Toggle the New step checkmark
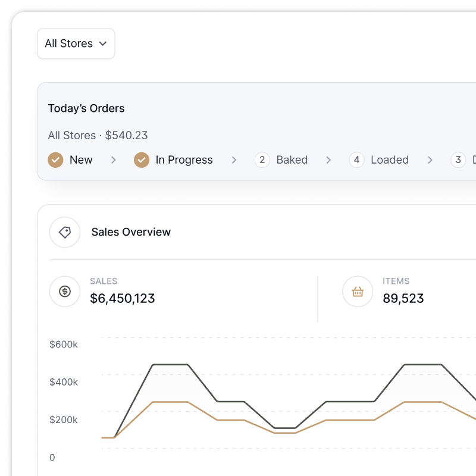 (55, 159)
